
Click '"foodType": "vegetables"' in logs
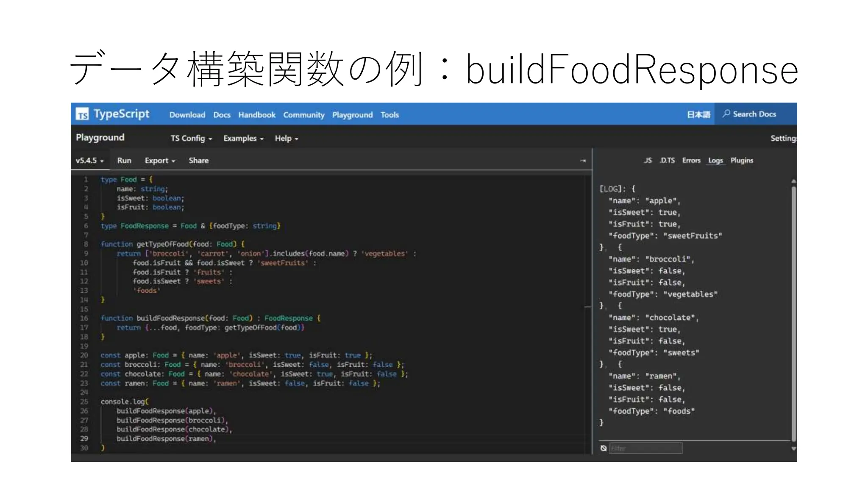point(663,294)
